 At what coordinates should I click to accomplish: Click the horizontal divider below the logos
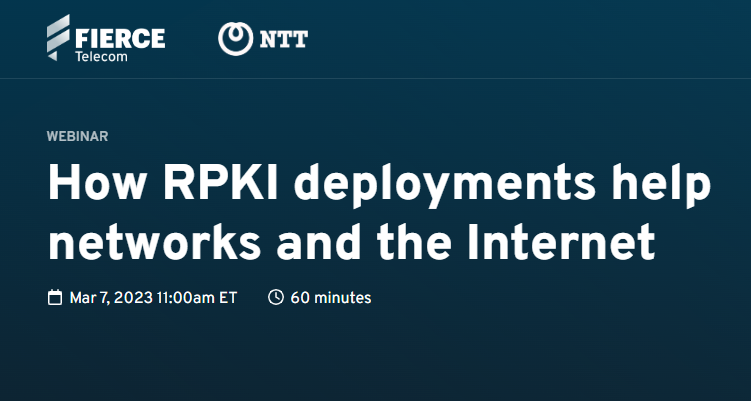point(375,78)
